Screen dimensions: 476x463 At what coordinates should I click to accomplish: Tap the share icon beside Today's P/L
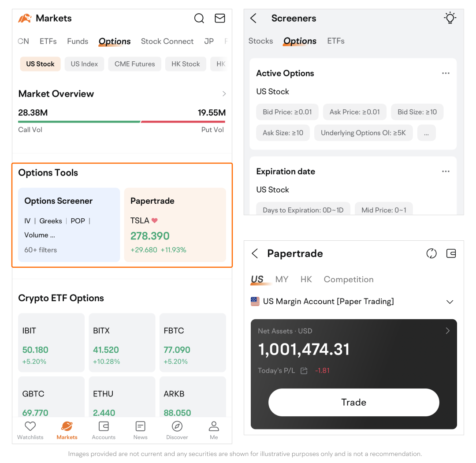[x=304, y=371]
